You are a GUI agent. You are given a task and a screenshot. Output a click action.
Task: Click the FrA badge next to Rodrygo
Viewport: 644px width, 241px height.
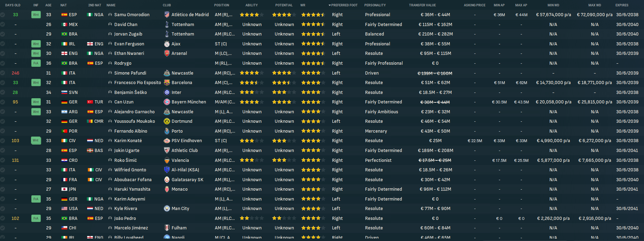pos(36,63)
